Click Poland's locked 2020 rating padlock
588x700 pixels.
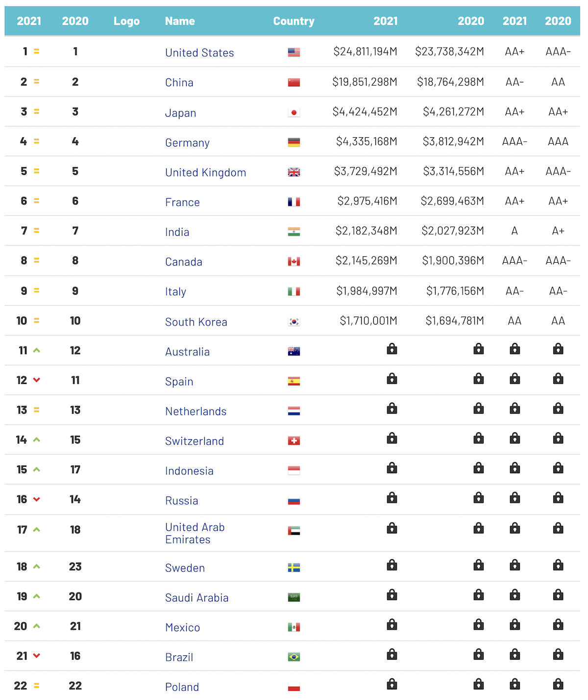pyautogui.click(x=558, y=684)
